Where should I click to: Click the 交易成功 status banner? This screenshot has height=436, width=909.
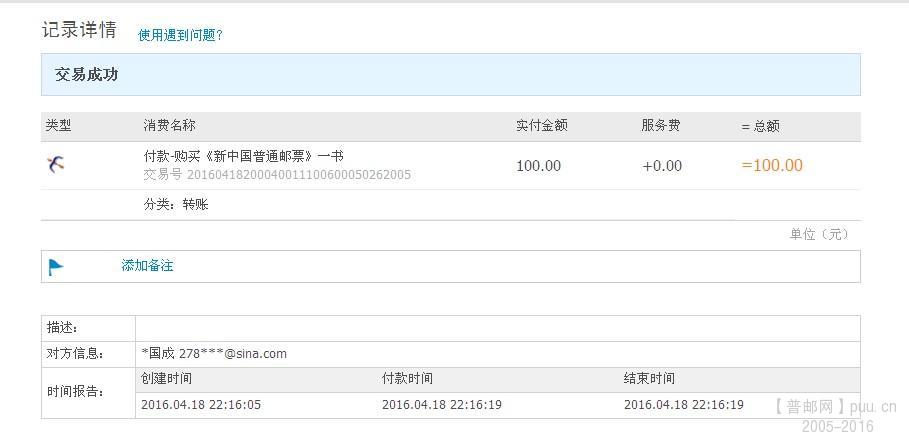[450, 75]
